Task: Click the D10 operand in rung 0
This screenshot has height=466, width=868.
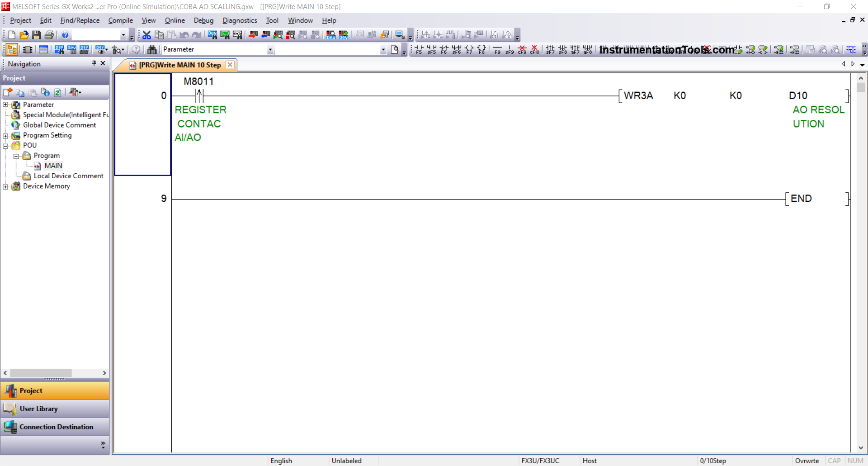Action: (798, 95)
